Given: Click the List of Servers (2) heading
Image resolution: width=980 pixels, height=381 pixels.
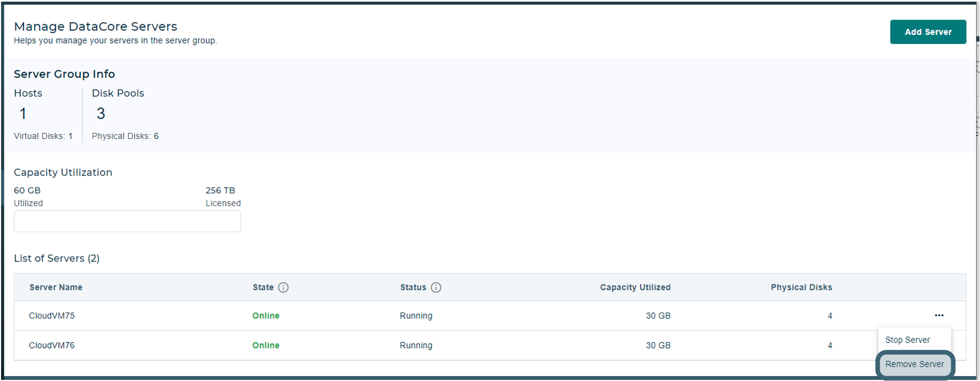Looking at the screenshot, I should pos(57,258).
